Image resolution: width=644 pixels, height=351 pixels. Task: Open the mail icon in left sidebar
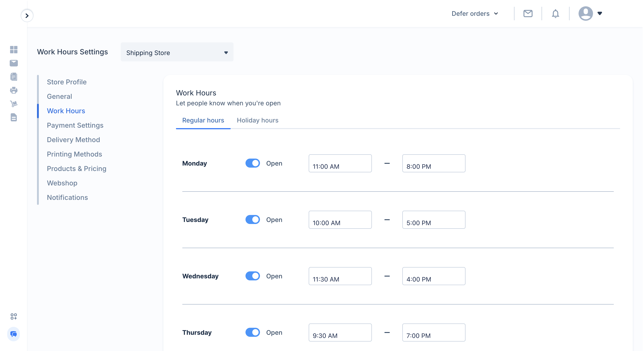[x=14, y=63]
